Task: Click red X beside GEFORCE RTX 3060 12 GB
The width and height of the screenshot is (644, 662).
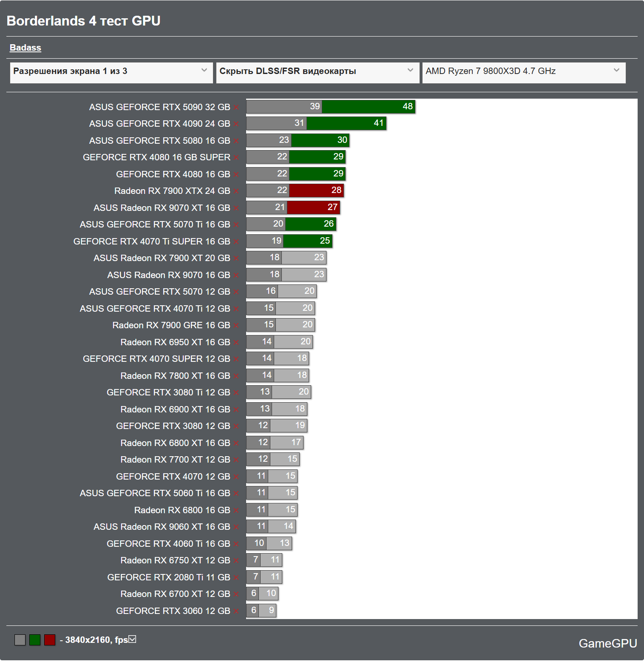Action: 236,611
